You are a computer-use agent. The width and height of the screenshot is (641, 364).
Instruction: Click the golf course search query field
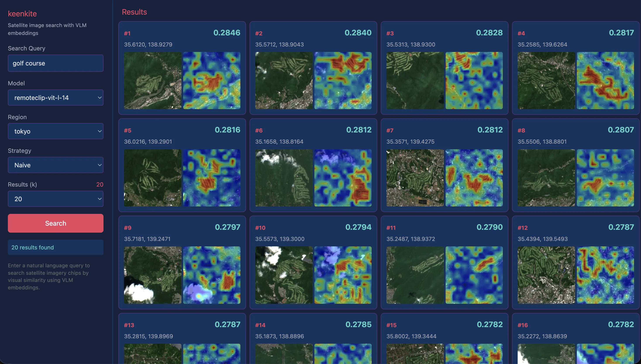point(55,63)
